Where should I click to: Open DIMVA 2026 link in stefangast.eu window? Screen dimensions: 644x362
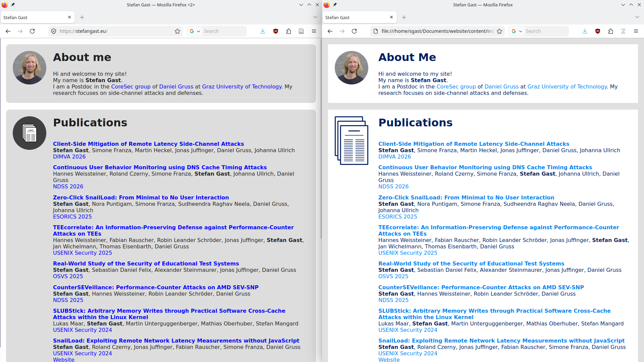click(69, 157)
